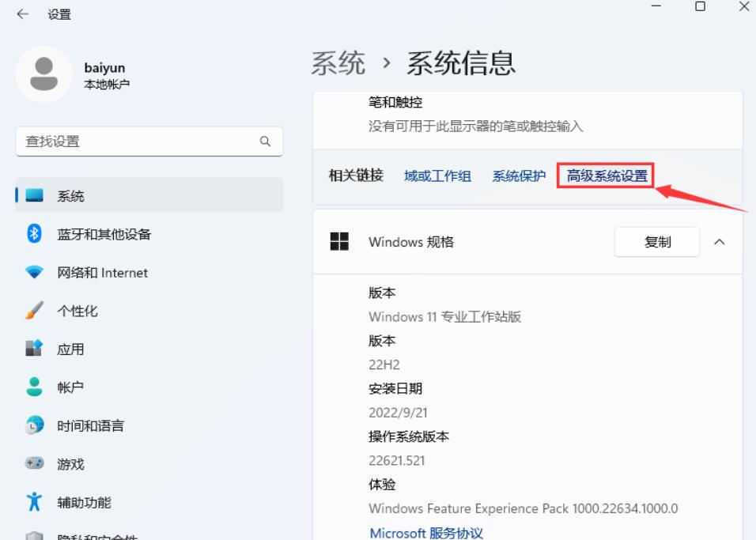Click the 应用 apps icon
Viewport: 756px width, 540px height.
pyautogui.click(x=34, y=349)
